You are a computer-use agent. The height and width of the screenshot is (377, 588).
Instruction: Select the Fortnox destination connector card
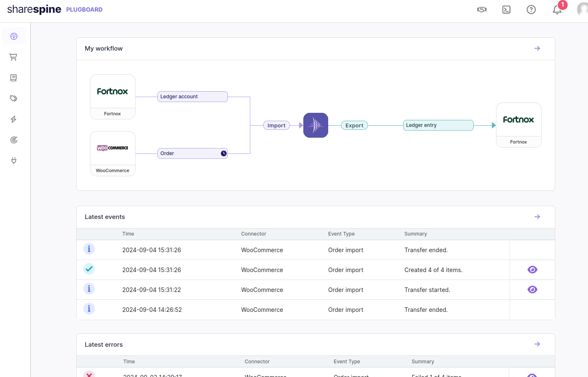point(519,125)
